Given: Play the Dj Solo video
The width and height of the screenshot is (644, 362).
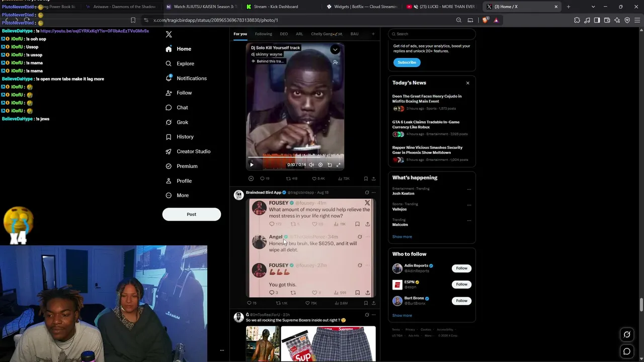Looking at the screenshot, I should [252, 164].
